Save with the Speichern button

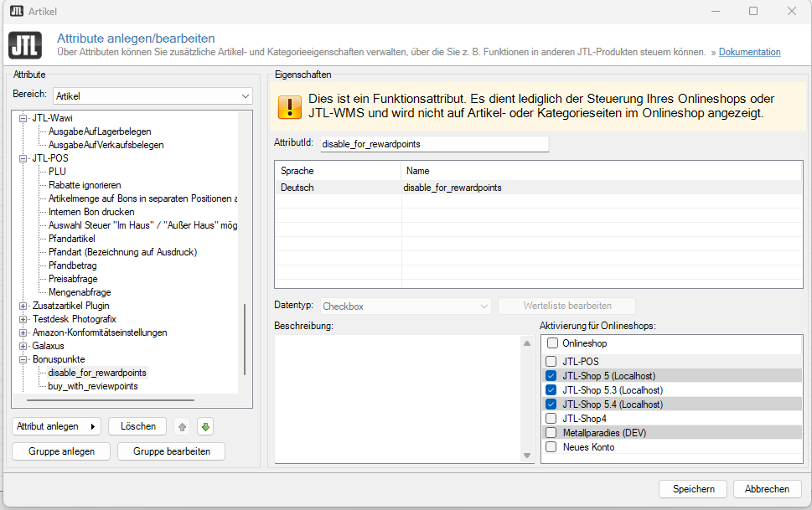(x=693, y=489)
